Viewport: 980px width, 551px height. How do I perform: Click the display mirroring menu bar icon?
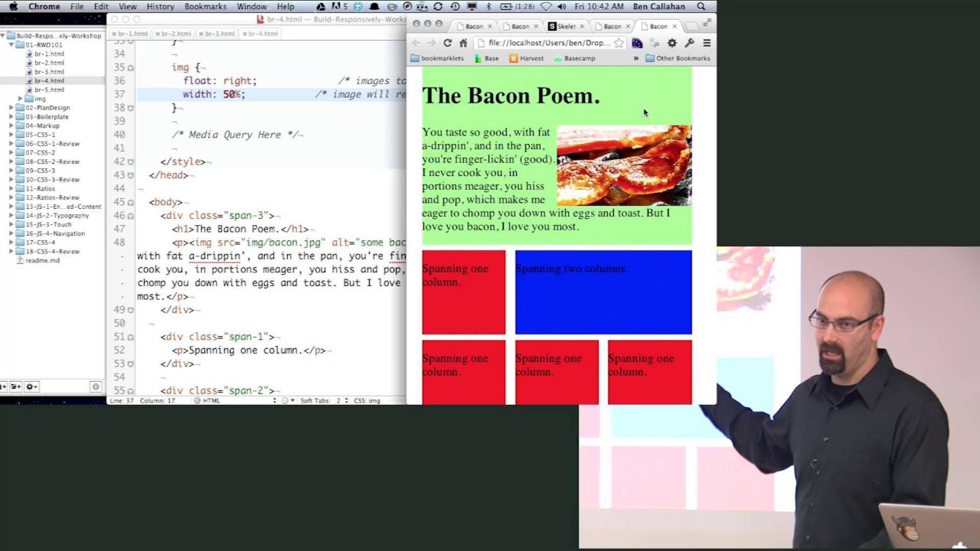pyautogui.click(x=472, y=6)
